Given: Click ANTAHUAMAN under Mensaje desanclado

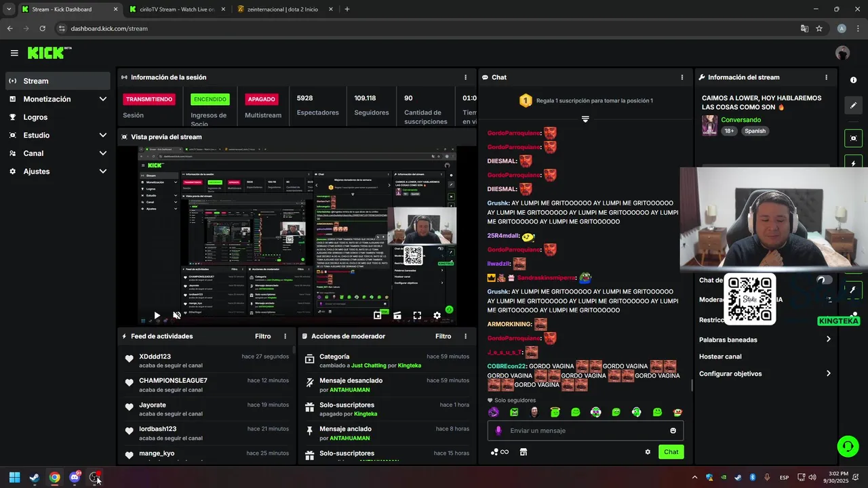Looking at the screenshot, I should [350, 390].
